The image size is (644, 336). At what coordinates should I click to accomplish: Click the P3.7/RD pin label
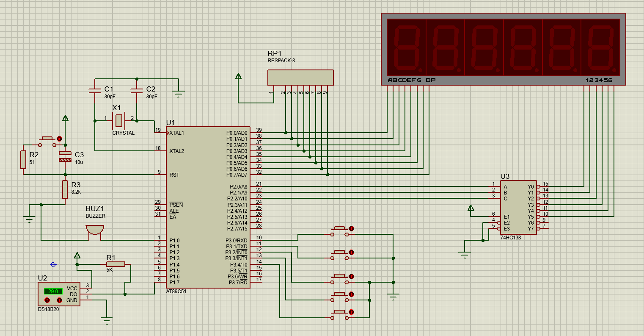238,282
